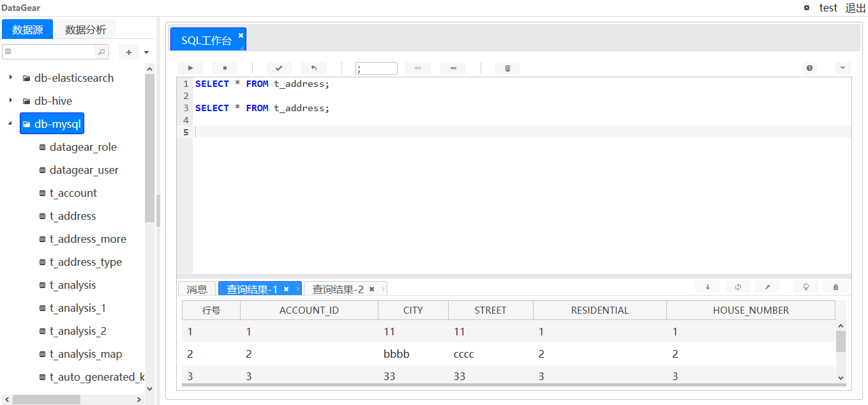Click the search magnifier in the data source filter
This screenshot has height=405, width=868.
[x=101, y=52]
